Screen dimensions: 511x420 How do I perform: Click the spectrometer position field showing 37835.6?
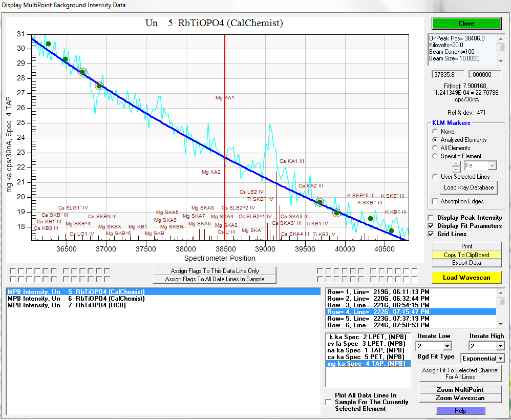click(448, 75)
